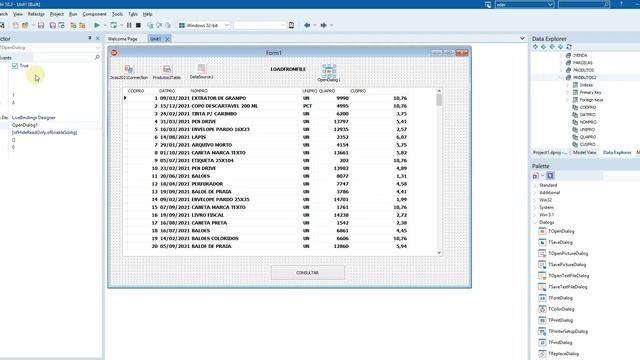The height and width of the screenshot is (360, 640).
Task: Select the PARCELAS table in Data Explorer
Action: [x=582, y=63]
